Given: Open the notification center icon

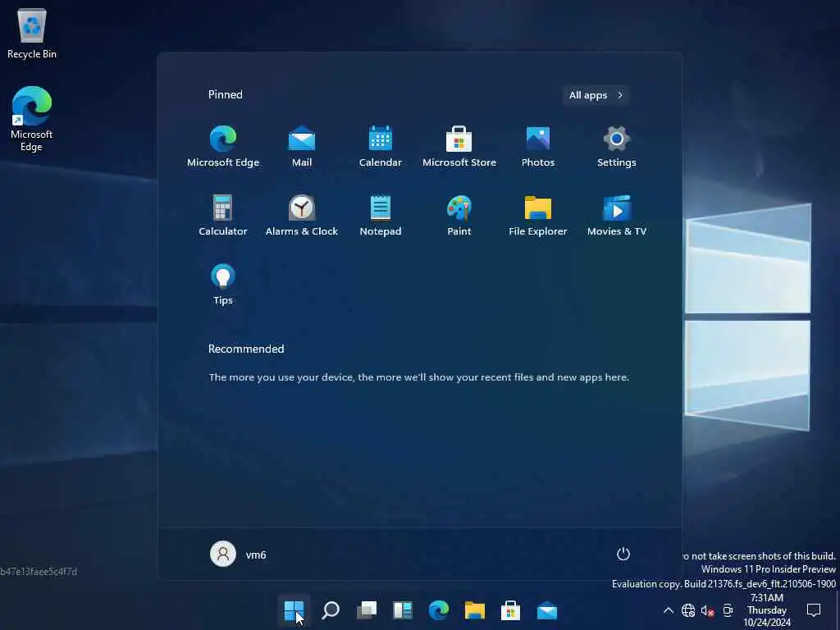Looking at the screenshot, I should (x=814, y=610).
